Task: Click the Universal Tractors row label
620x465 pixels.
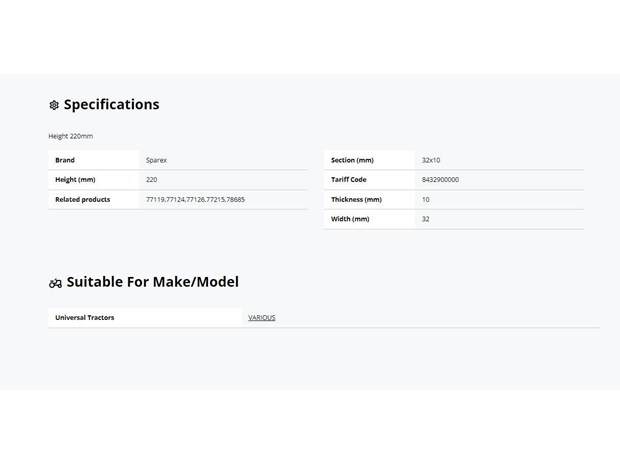Action: tap(85, 318)
